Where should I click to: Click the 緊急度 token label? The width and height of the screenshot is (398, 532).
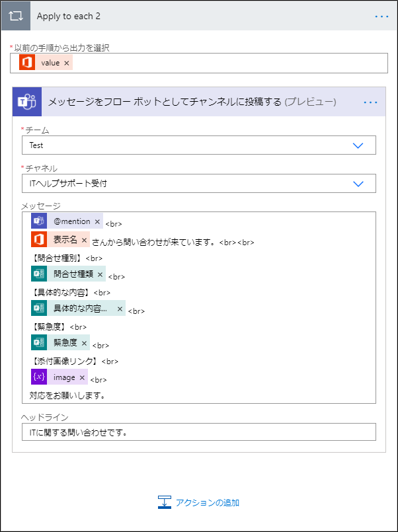click(65, 343)
